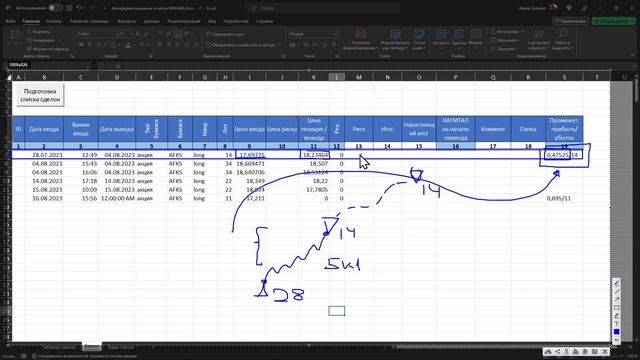Switch to the Вставка ribbon tab

pyautogui.click(x=54, y=21)
